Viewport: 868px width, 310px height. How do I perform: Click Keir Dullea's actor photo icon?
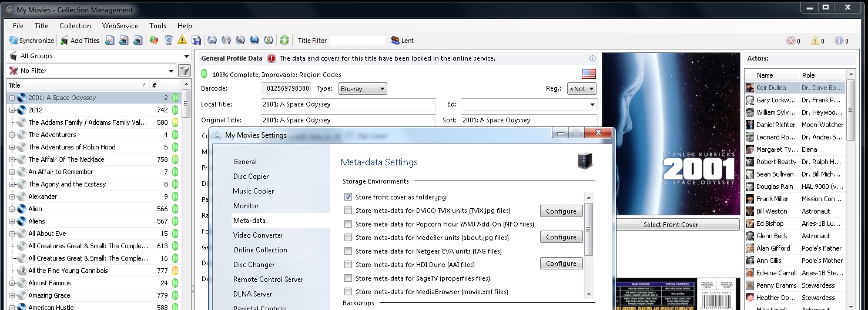750,88
